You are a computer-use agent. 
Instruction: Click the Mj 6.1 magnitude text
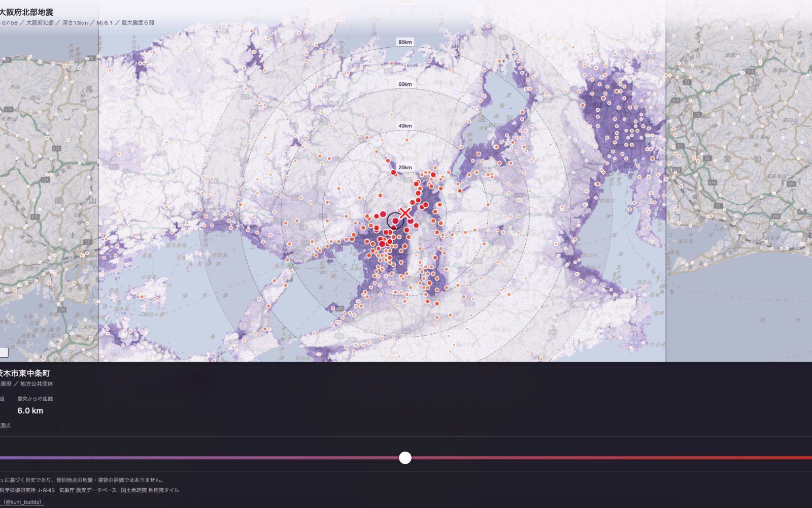105,23
